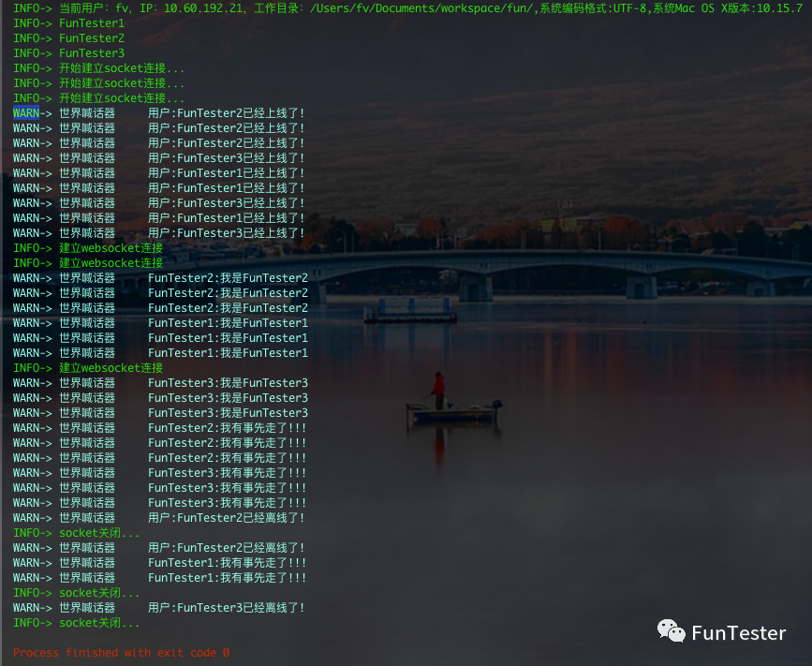
Task: Click the first "用户:FunTester1已经上线了!" entry
Action: click(227, 173)
